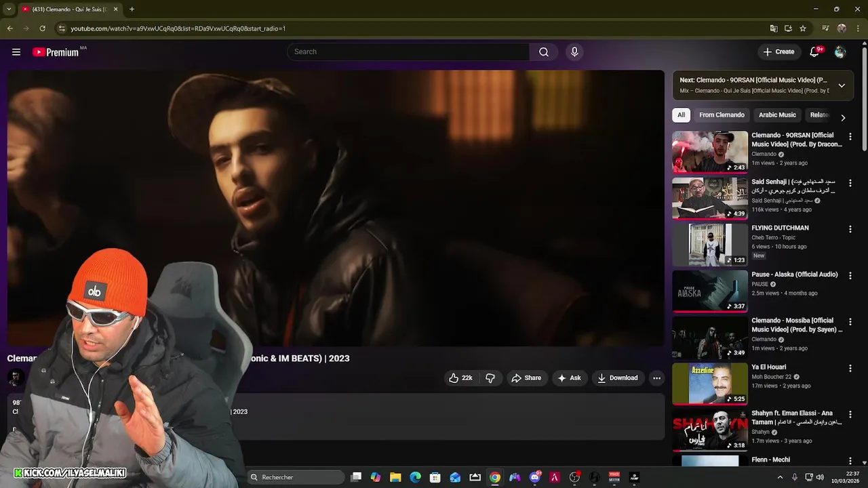Open the Cheb Terro - Topic channel link
Screen dimensions: 868x488
(x=773, y=238)
